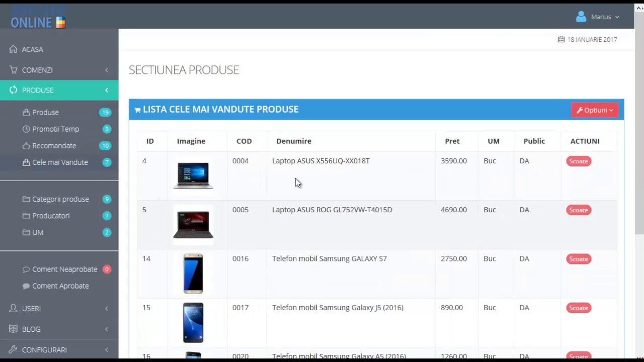Click the ACTIUNI column header

(x=585, y=141)
